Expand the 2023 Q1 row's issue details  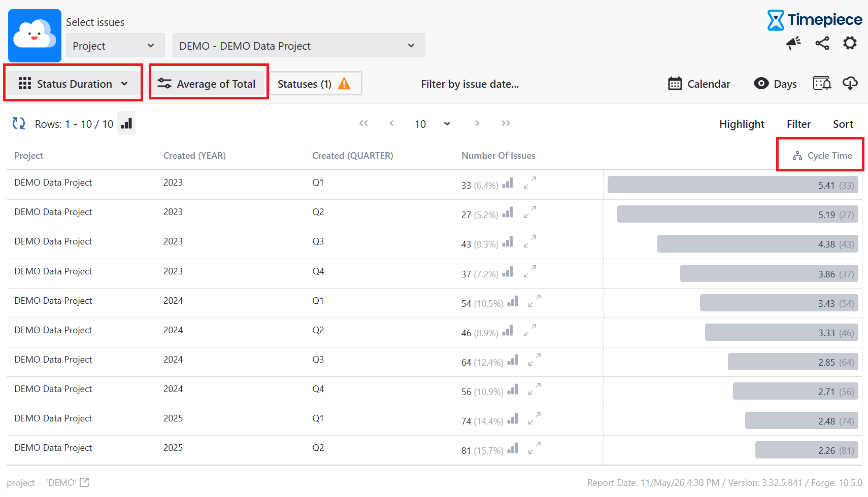coord(530,183)
